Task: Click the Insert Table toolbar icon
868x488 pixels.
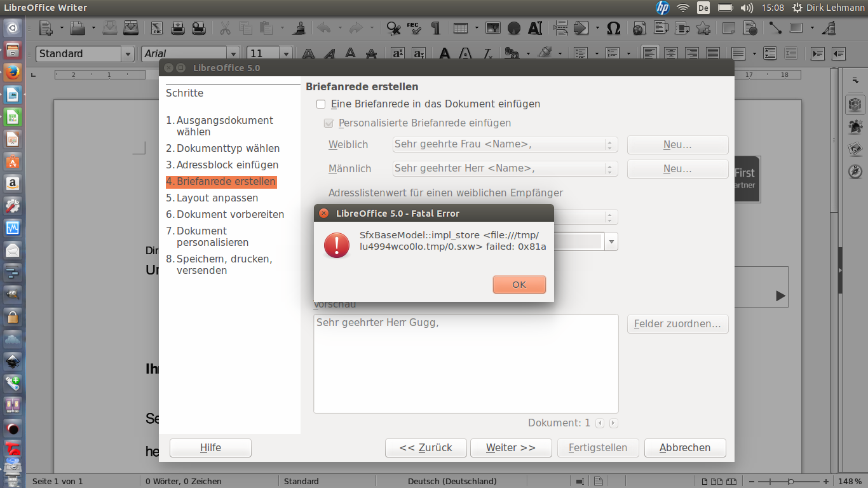Action: click(x=461, y=28)
